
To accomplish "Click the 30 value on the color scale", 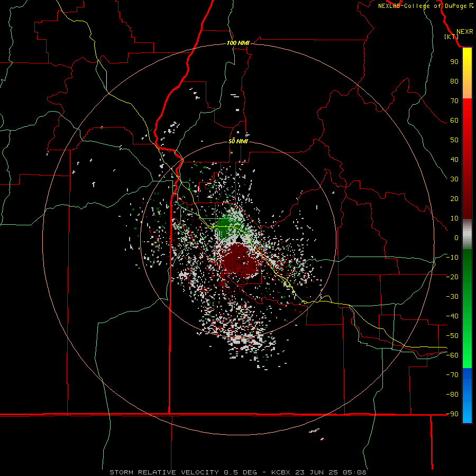I will [x=454, y=179].
